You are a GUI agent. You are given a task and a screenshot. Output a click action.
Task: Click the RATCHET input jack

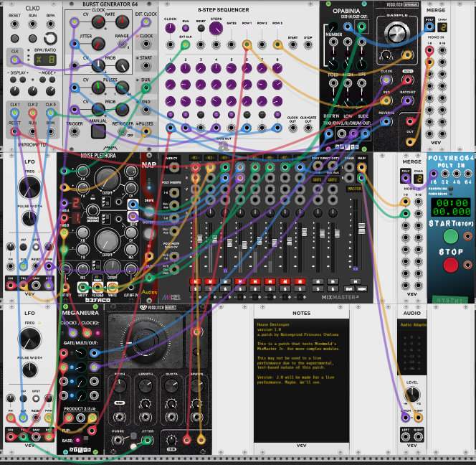point(407,100)
